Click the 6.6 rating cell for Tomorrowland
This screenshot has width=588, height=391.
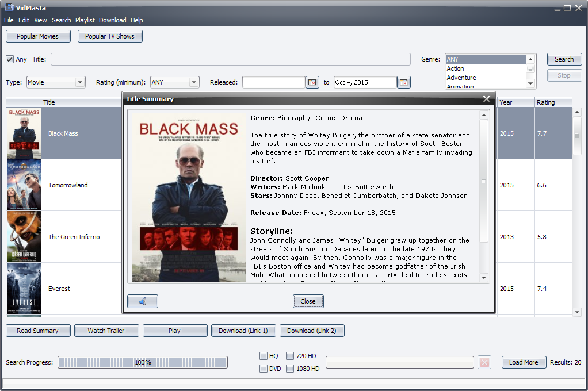[x=553, y=185]
